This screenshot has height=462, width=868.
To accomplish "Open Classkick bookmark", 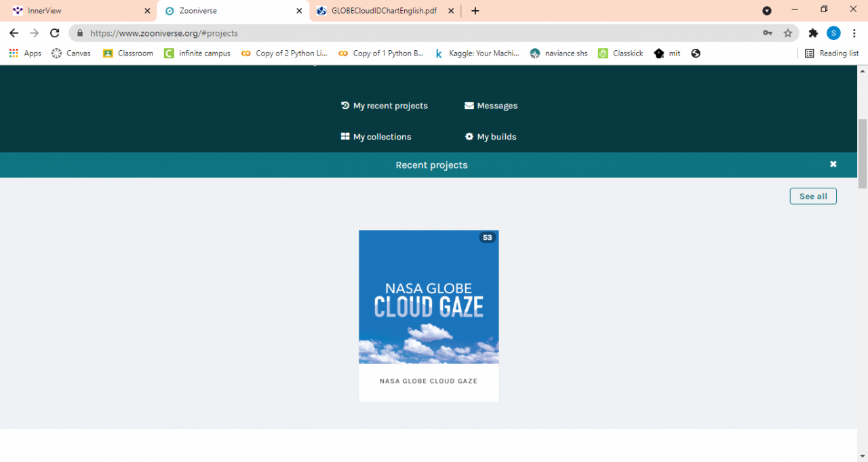I will (620, 53).
